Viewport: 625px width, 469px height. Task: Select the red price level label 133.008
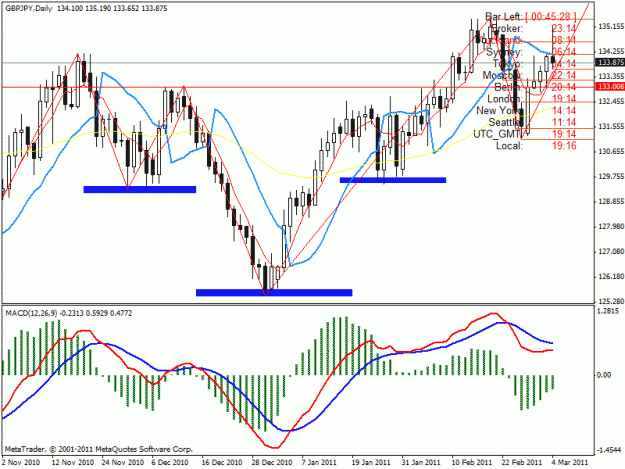611,86
